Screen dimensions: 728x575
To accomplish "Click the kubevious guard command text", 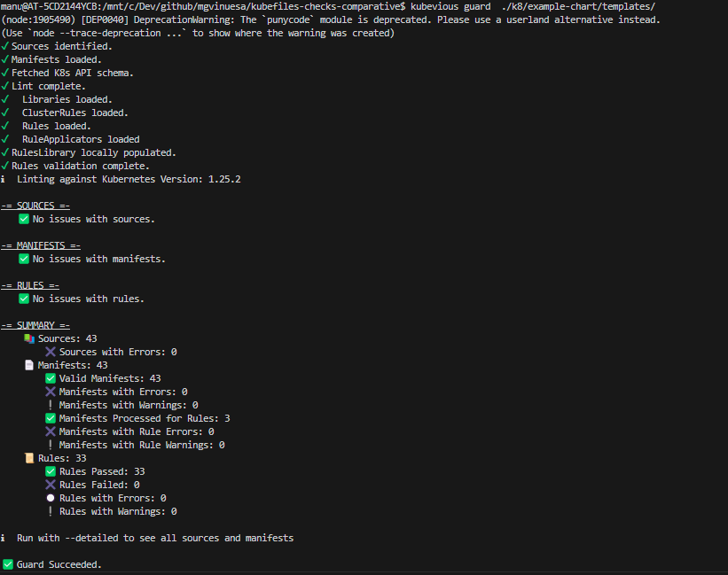I will pyautogui.click(x=450, y=6).
